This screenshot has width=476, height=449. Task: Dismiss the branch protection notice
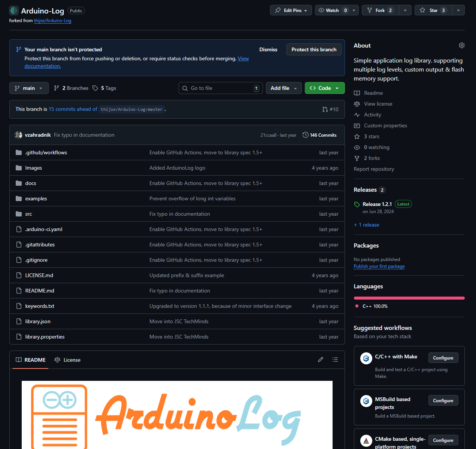[x=269, y=49]
